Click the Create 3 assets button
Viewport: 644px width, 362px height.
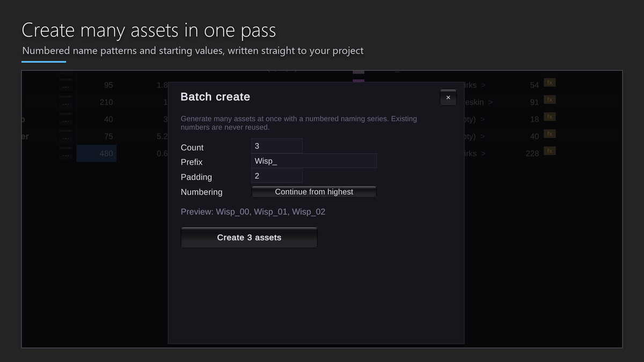pos(249,238)
